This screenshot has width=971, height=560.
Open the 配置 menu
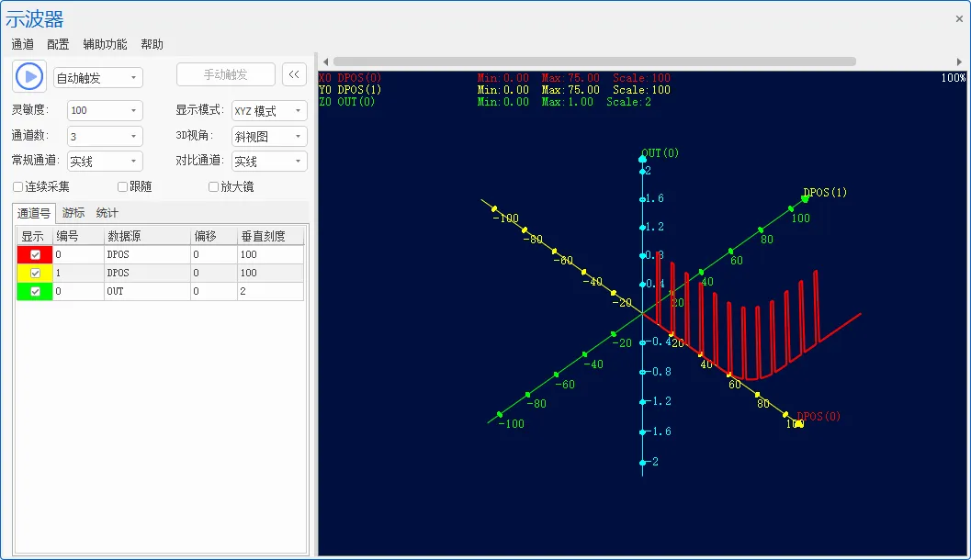(58, 45)
